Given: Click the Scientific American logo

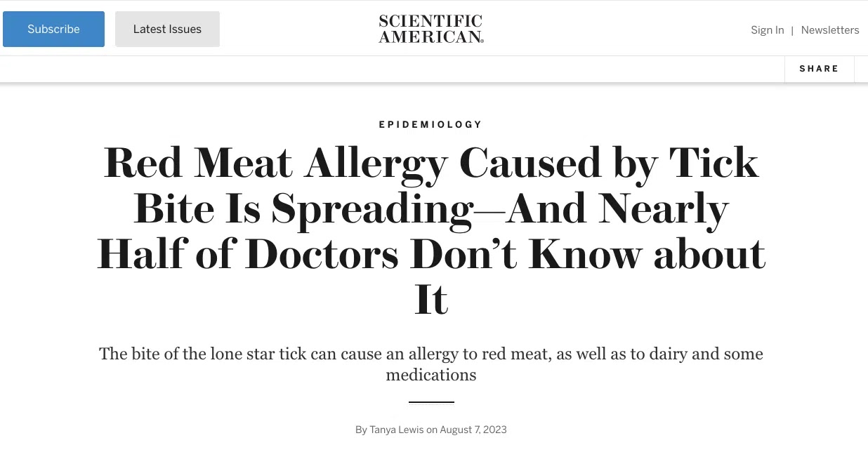Looking at the screenshot, I should pos(431,29).
